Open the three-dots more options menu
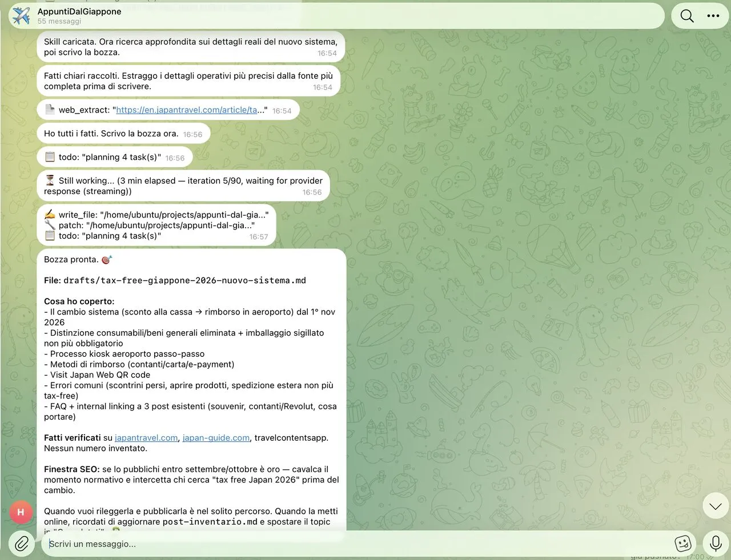 click(713, 16)
